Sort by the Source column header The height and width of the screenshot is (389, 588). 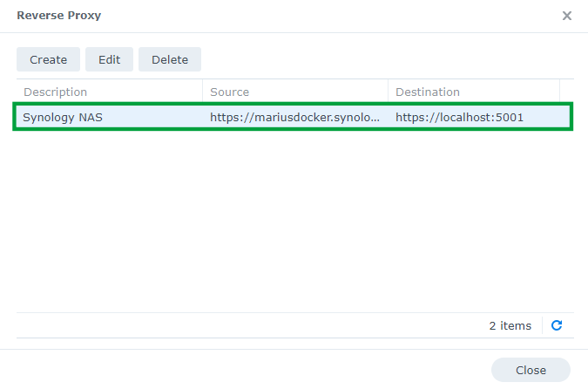click(295, 92)
